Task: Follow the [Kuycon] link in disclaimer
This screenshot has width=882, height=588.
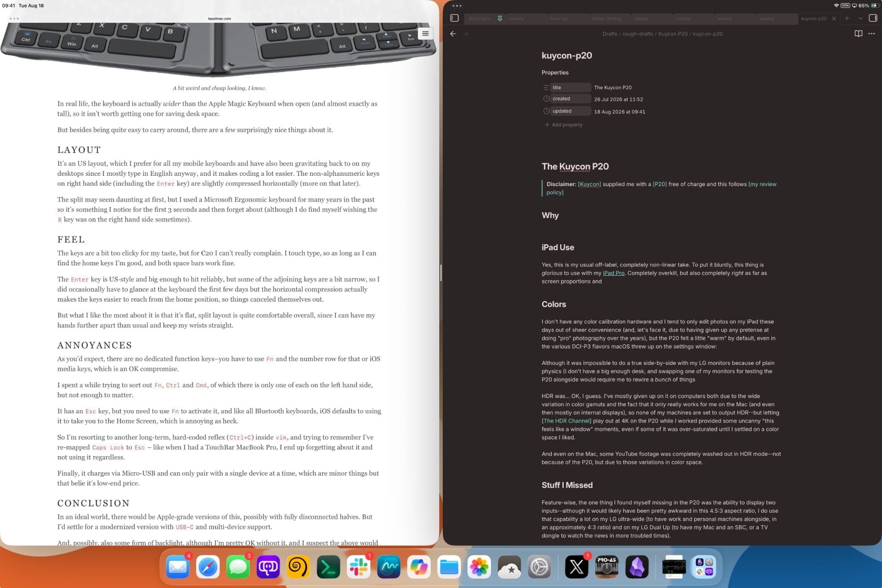Action: pos(589,184)
